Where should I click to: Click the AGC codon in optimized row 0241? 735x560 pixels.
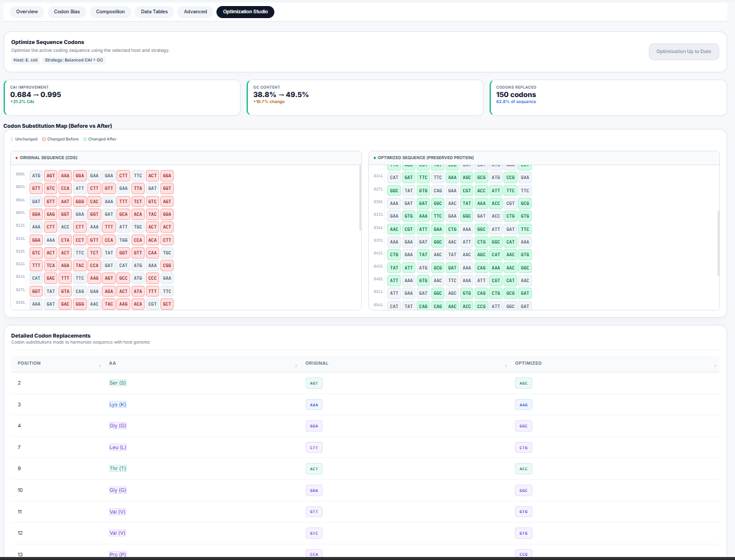coord(467,177)
